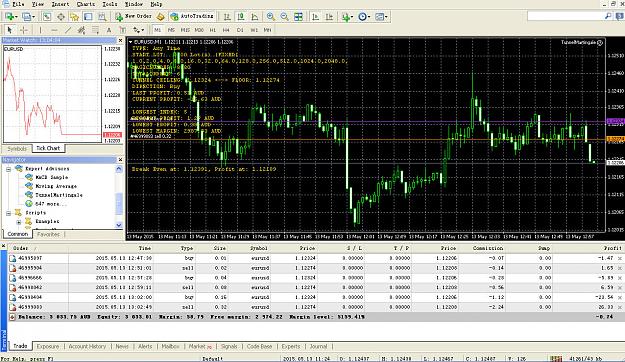
Task: Select the Crosshair tool
Action: tap(24, 30)
